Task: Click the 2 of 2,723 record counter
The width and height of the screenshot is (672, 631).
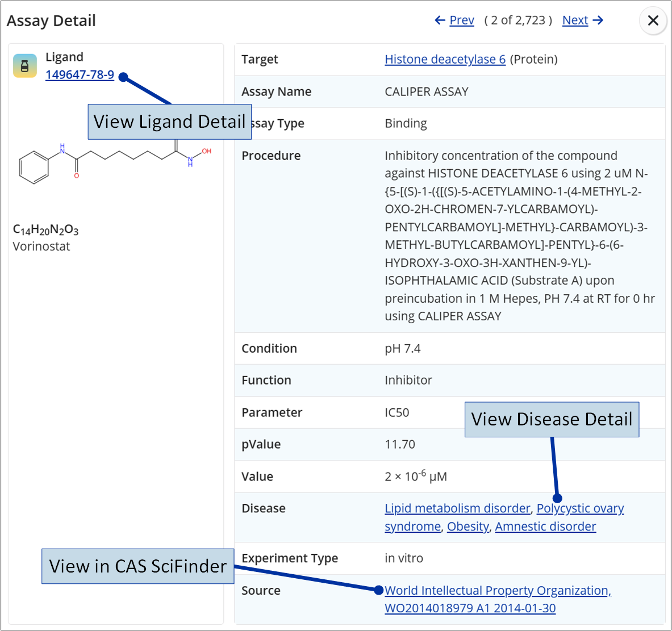Action: 518,20
